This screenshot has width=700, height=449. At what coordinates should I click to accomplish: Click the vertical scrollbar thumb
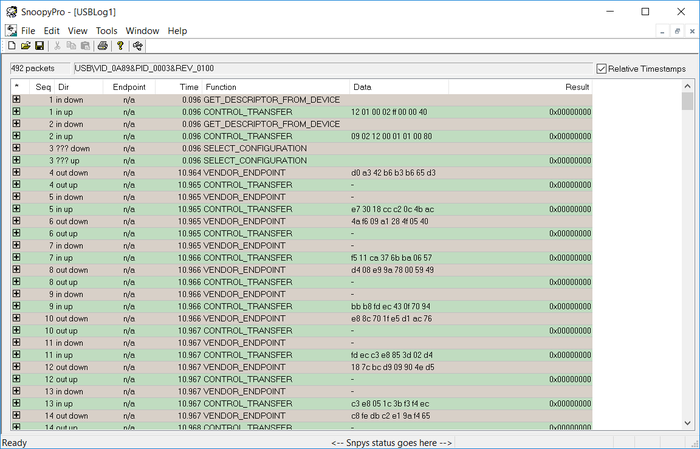687,102
